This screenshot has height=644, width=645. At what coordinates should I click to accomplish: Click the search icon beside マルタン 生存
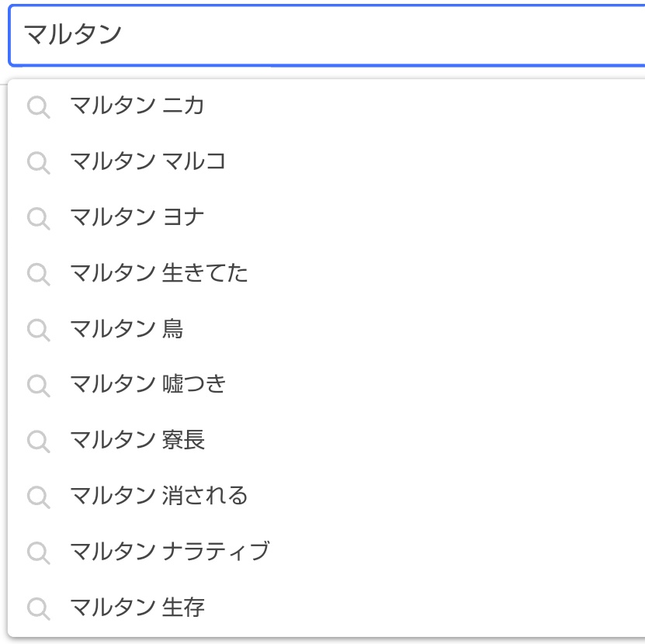39,608
